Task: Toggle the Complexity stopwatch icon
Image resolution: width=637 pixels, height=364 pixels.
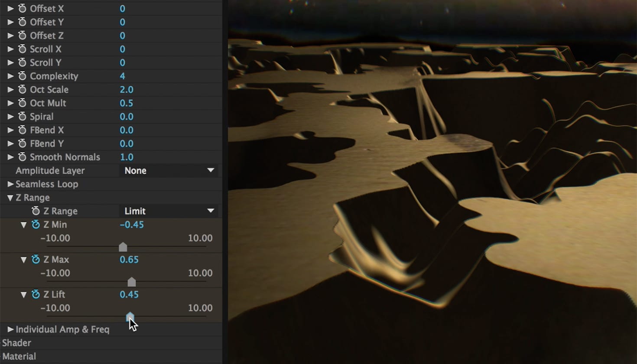Action: click(x=22, y=76)
